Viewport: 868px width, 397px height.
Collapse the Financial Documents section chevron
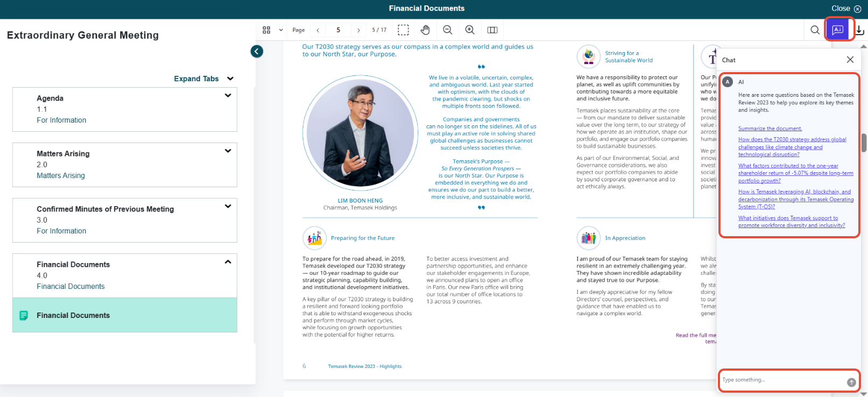coord(228,262)
